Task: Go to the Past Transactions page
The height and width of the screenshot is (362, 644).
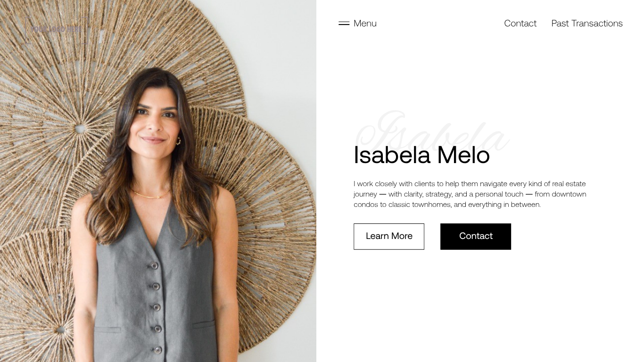Action: point(587,24)
